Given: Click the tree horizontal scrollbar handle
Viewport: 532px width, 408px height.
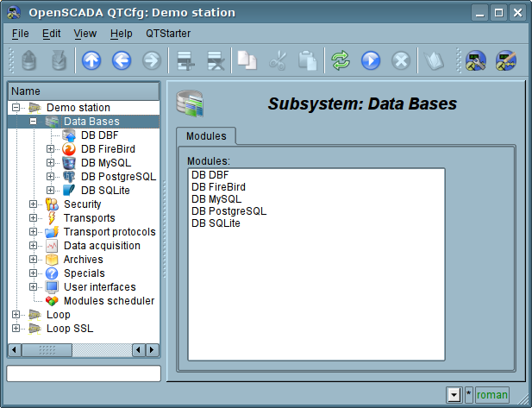Looking at the screenshot, I should (47, 350).
